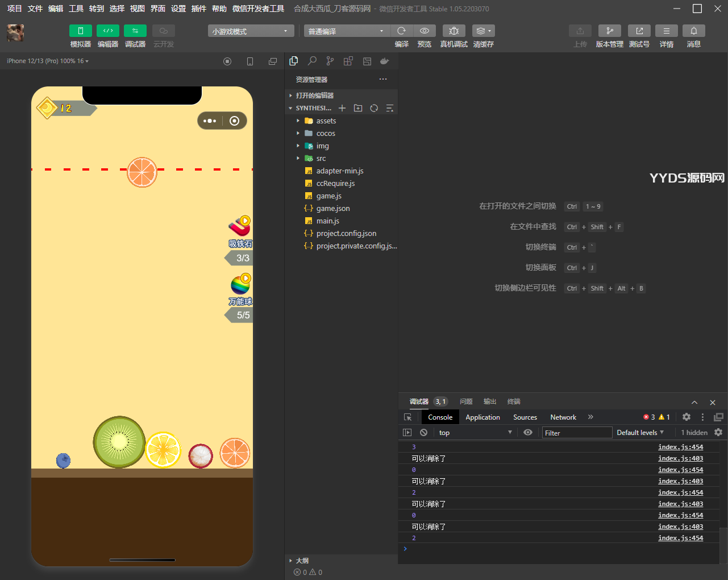
Task: Click index.js:403 source link
Action: click(680, 458)
